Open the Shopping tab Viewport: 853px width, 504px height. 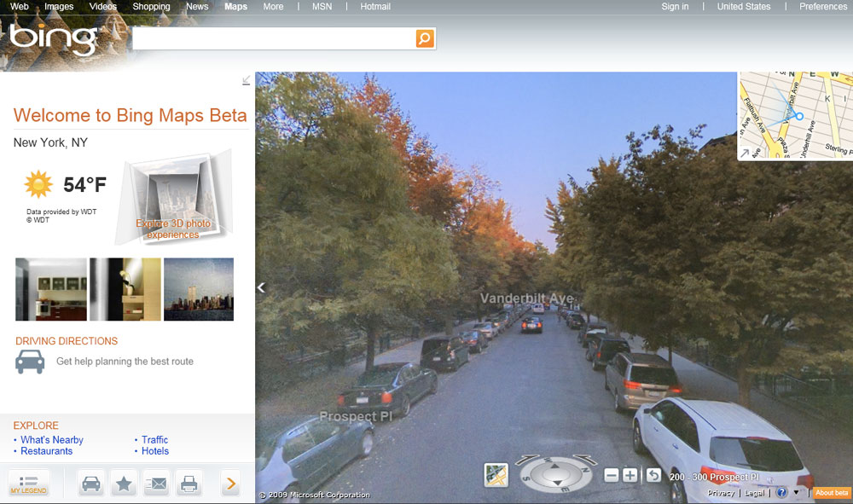151,7
